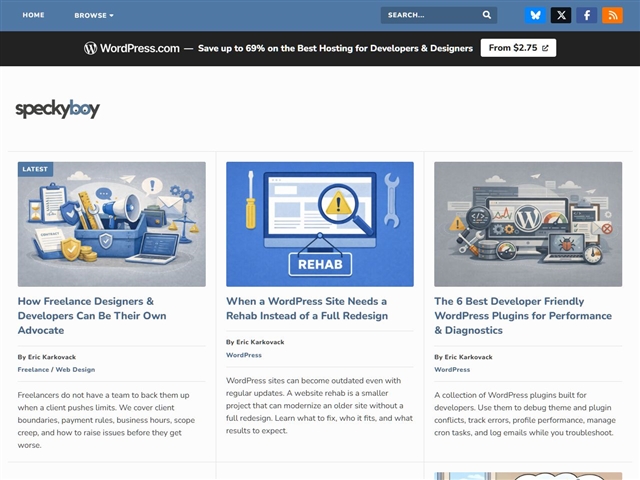Click the WordPress category under Rehab article
The width and height of the screenshot is (640, 480).
coord(244,355)
